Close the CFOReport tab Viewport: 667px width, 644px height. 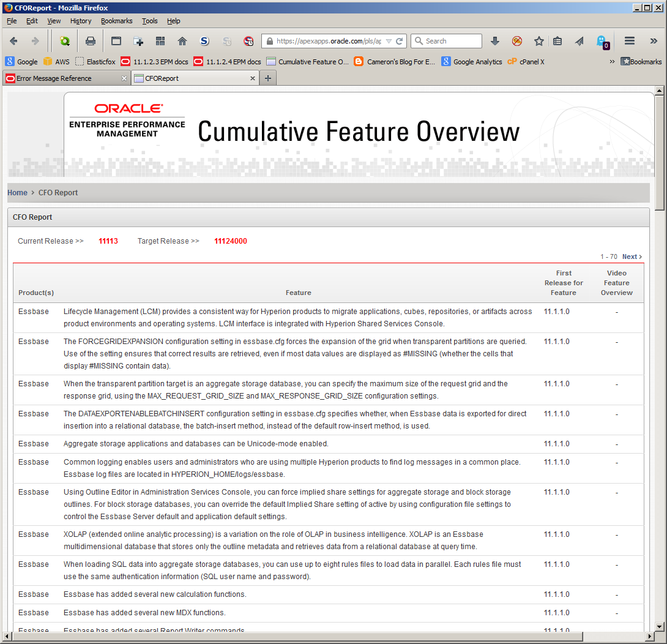252,78
